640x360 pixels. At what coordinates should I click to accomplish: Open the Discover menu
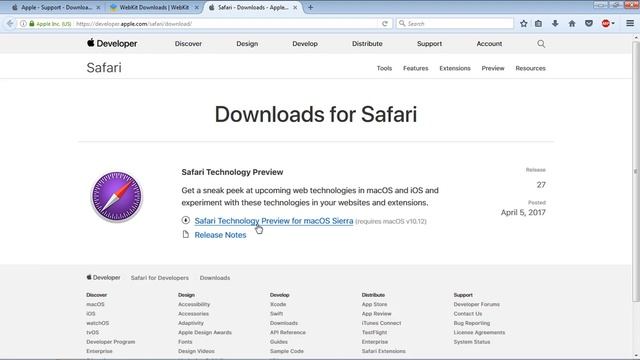click(188, 44)
